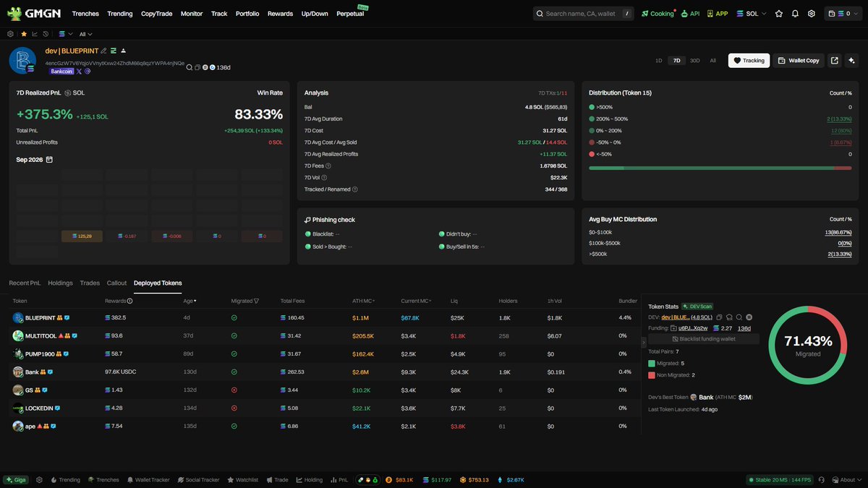Click the Cooking rocket link

click(657, 14)
